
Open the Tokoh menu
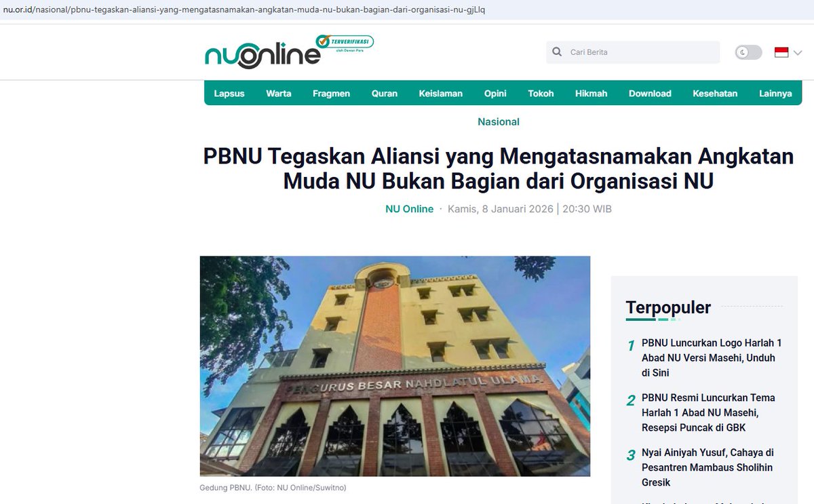(x=541, y=94)
